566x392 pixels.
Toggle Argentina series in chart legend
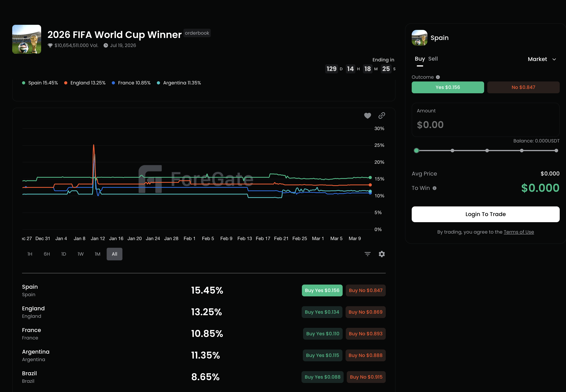pos(179,83)
